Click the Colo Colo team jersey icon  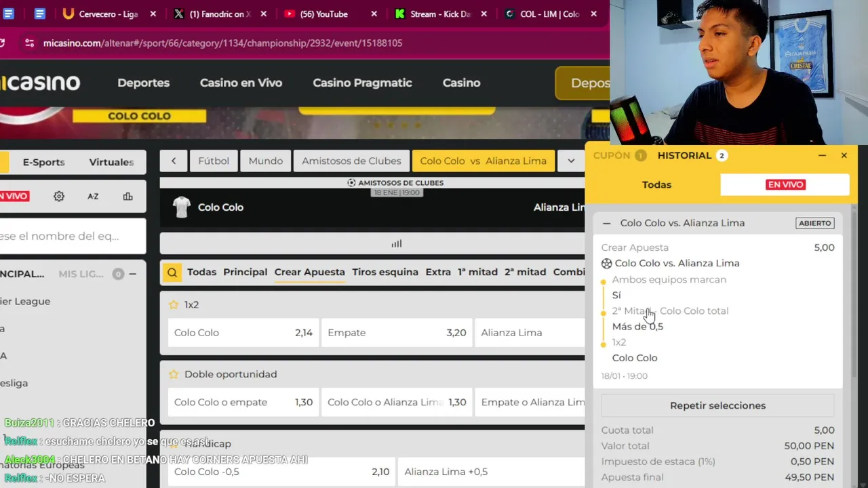[x=181, y=207]
